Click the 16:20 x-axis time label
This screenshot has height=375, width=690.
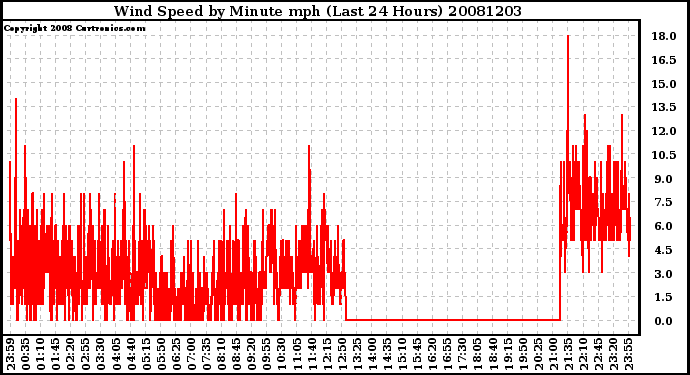[x=432, y=354]
